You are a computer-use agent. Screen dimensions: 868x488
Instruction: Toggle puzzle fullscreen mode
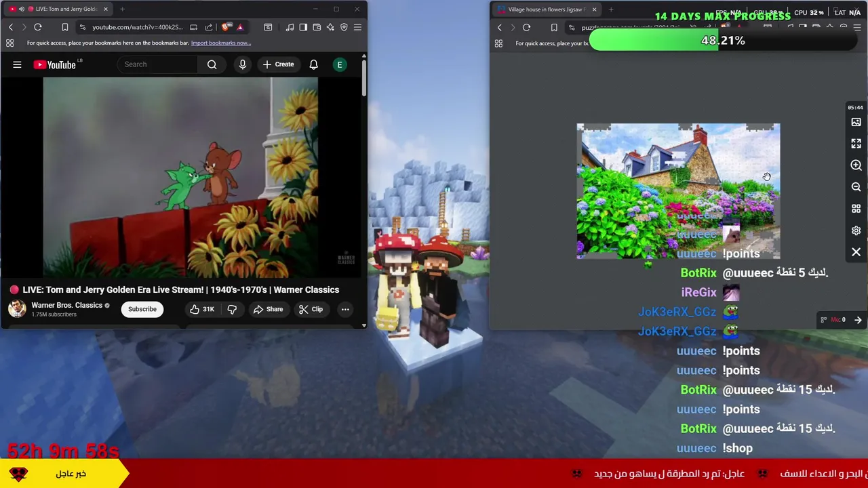(856, 144)
